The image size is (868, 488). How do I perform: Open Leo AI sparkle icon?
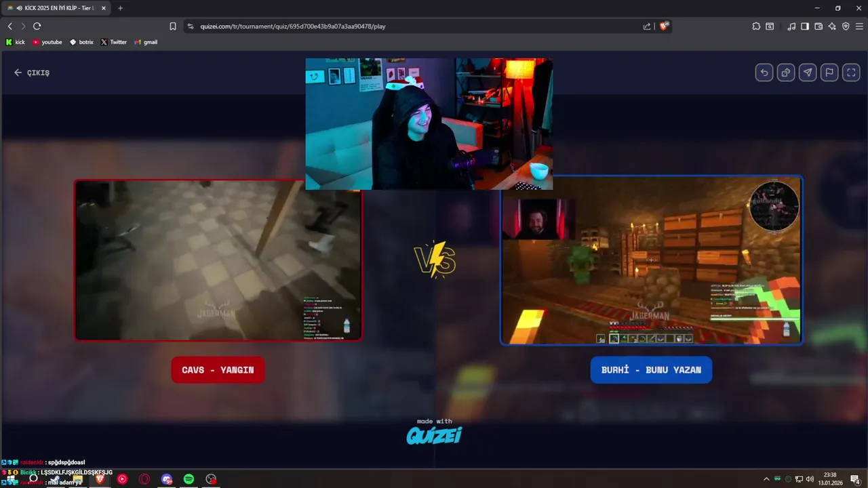coord(832,26)
